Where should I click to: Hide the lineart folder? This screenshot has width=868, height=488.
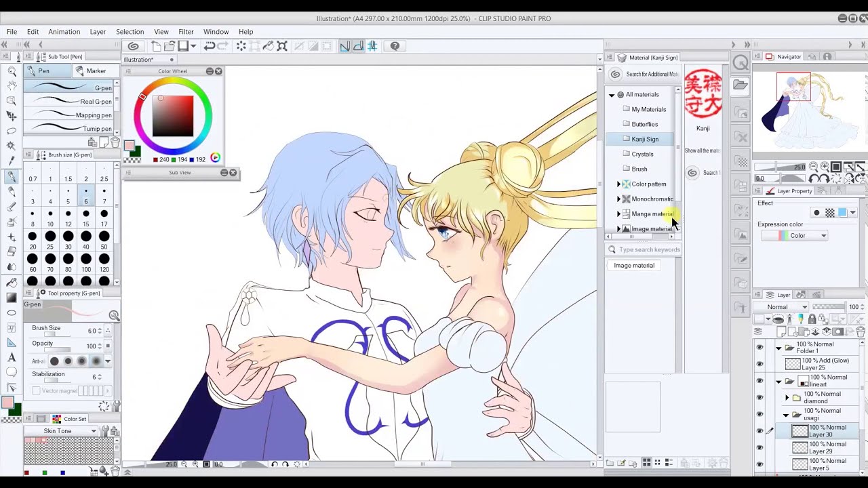759,381
